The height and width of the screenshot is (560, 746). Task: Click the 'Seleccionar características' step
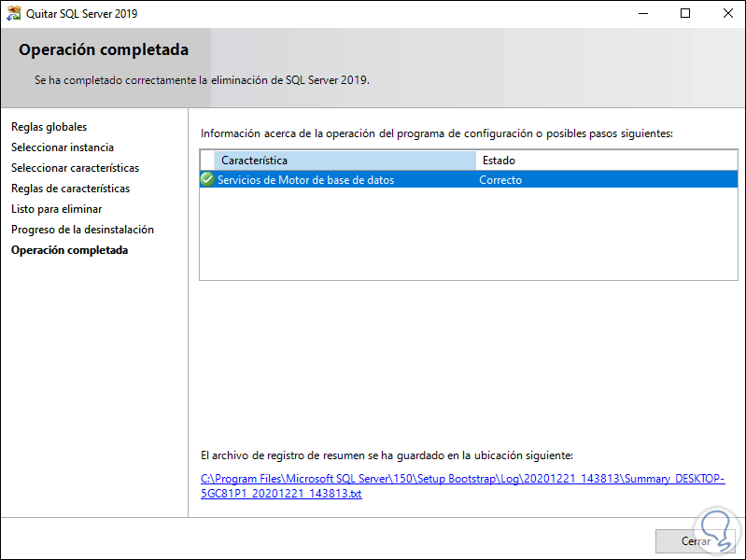76,168
